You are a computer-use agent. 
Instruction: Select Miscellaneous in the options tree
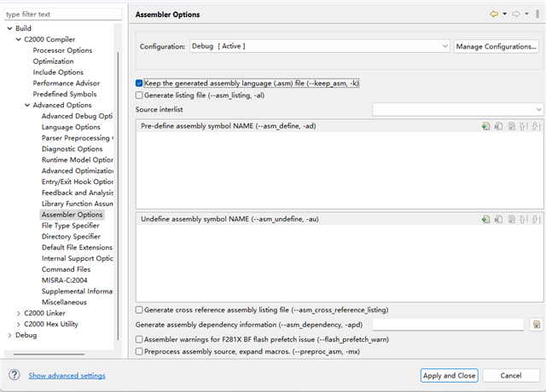pos(64,302)
